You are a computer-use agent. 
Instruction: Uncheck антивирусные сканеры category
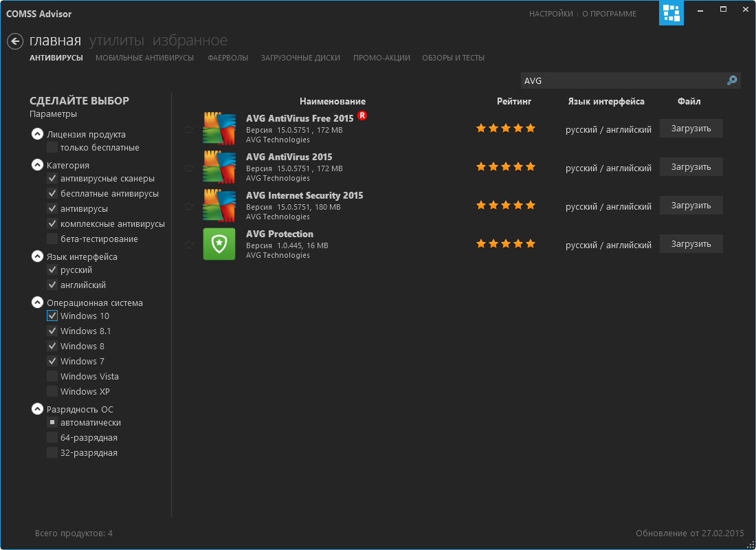click(x=52, y=178)
